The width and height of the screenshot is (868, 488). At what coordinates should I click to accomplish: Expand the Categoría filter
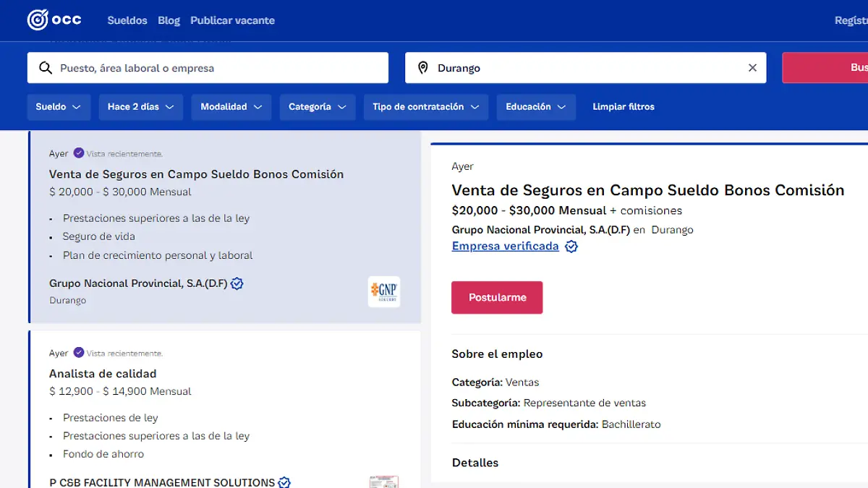coord(318,107)
